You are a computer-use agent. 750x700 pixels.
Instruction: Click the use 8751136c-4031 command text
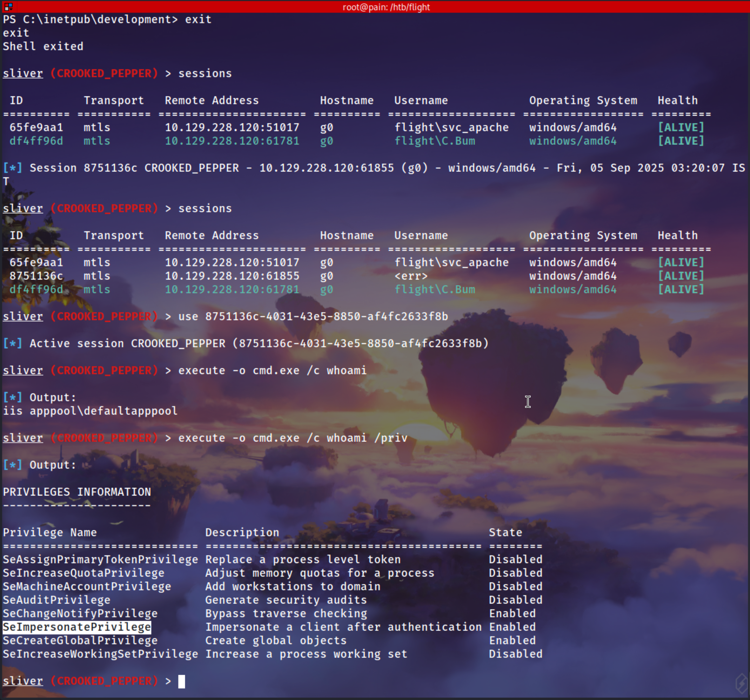[313, 316]
